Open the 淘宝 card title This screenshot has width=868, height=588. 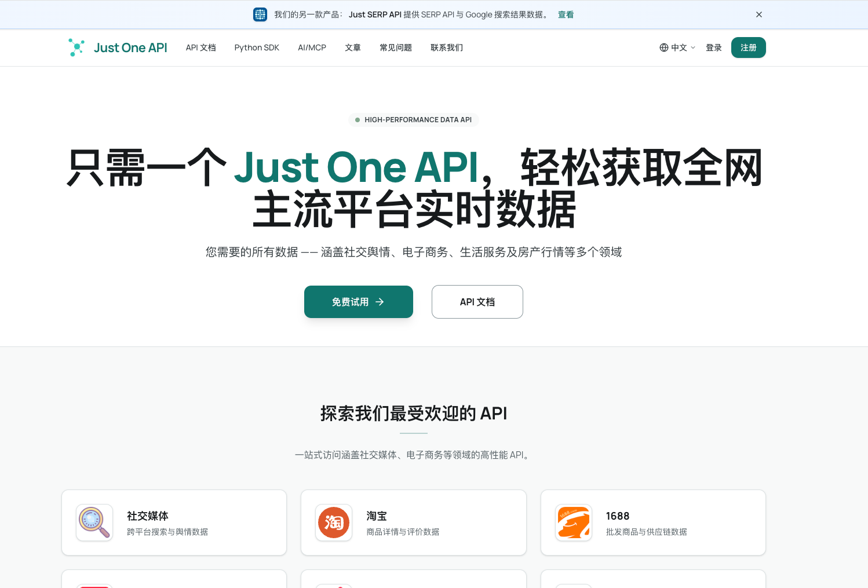pos(377,516)
